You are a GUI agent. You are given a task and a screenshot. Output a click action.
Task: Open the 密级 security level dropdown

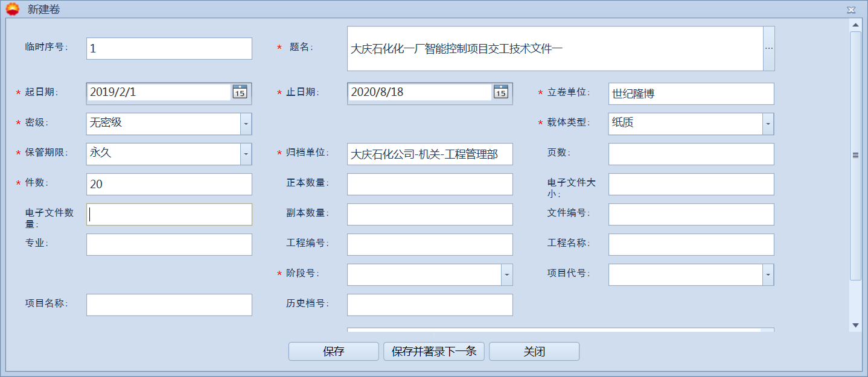246,124
